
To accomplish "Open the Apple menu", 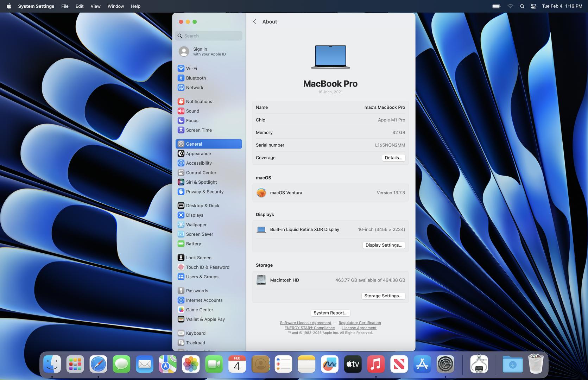I will coord(9,6).
